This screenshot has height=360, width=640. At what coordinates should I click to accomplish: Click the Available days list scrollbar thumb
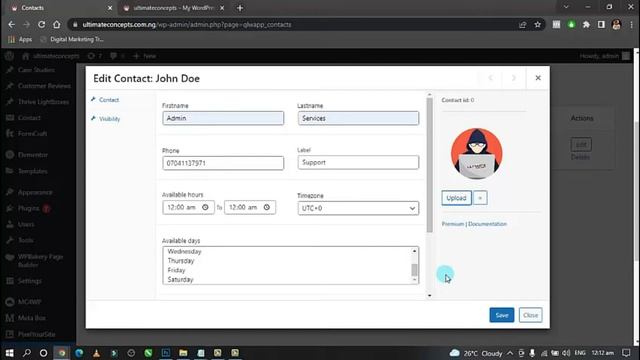click(x=414, y=270)
